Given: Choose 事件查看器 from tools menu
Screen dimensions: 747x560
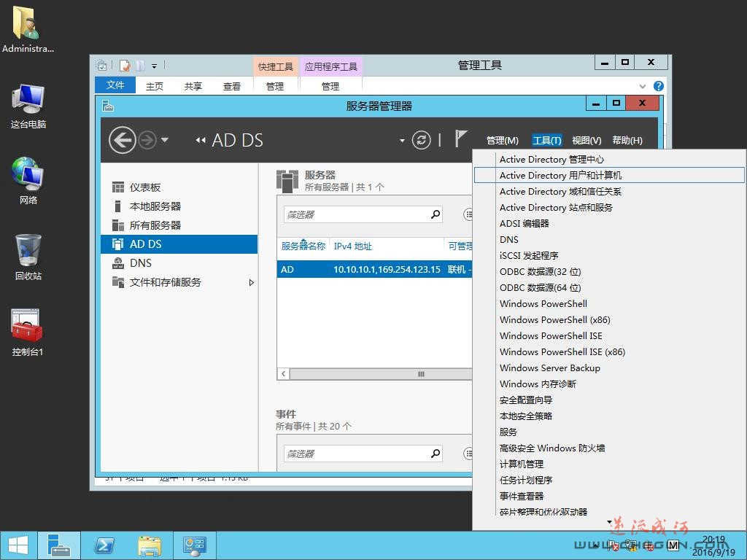Looking at the screenshot, I should pyautogui.click(x=609, y=496).
